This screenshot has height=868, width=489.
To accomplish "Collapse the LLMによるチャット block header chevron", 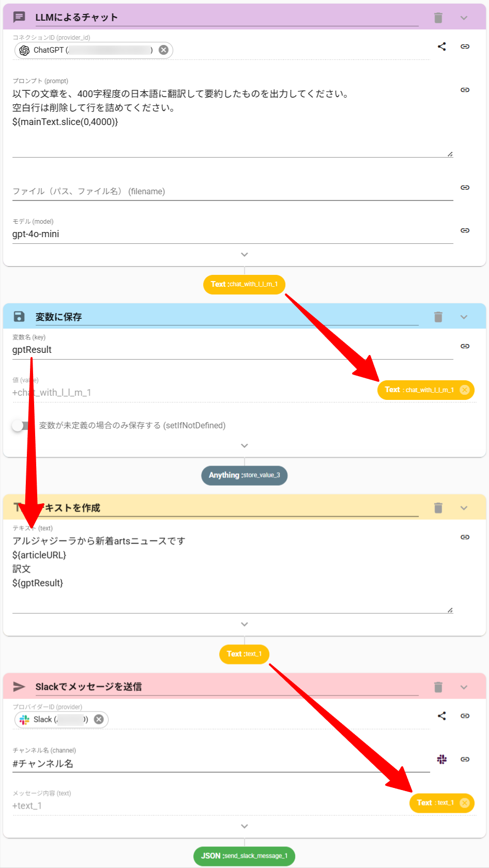I will (x=464, y=18).
